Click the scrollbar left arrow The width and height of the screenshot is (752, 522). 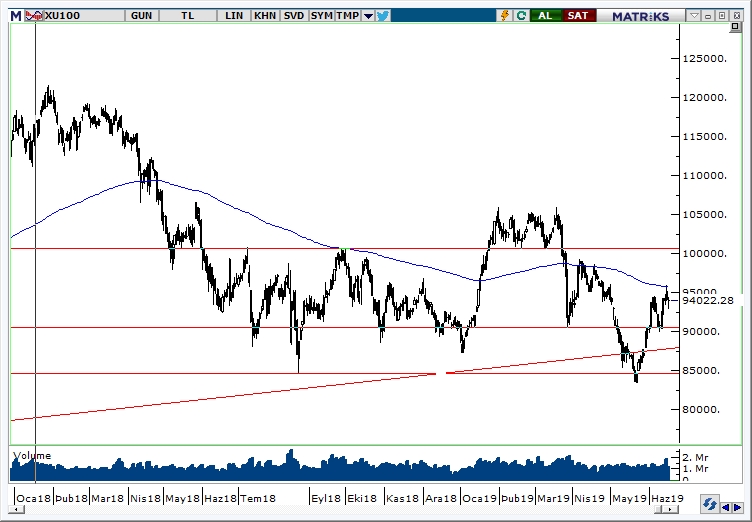[x=17, y=510]
